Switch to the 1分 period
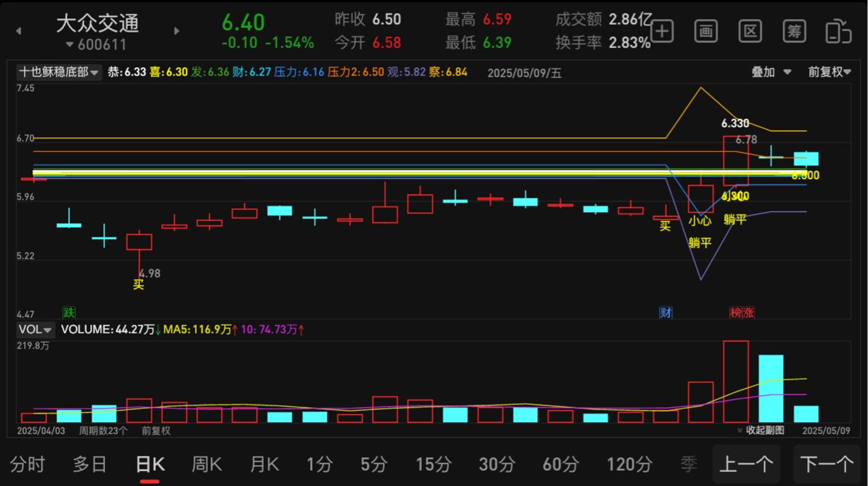 319,464
